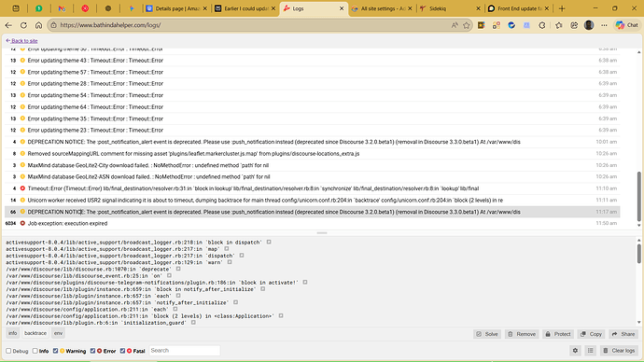Switch to the pinned red circle tab
Viewport: 644px width, 362px height.
[85, 8]
